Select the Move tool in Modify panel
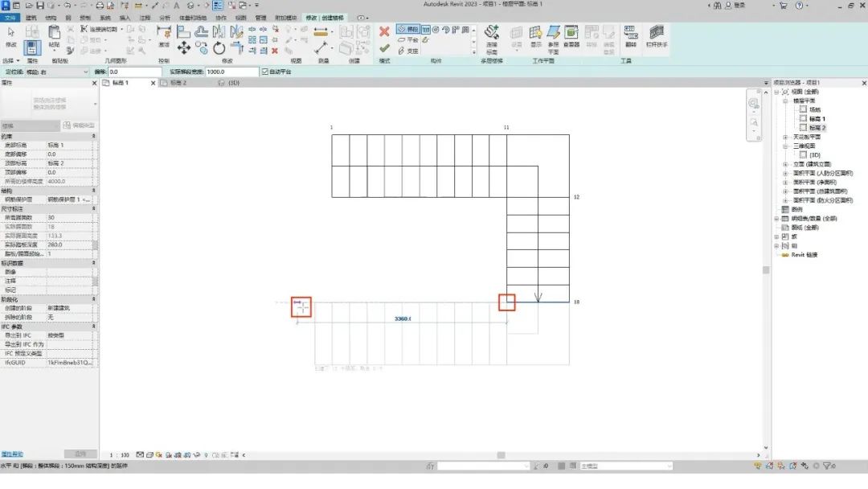The height and width of the screenshot is (489, 868). point(184,48)
